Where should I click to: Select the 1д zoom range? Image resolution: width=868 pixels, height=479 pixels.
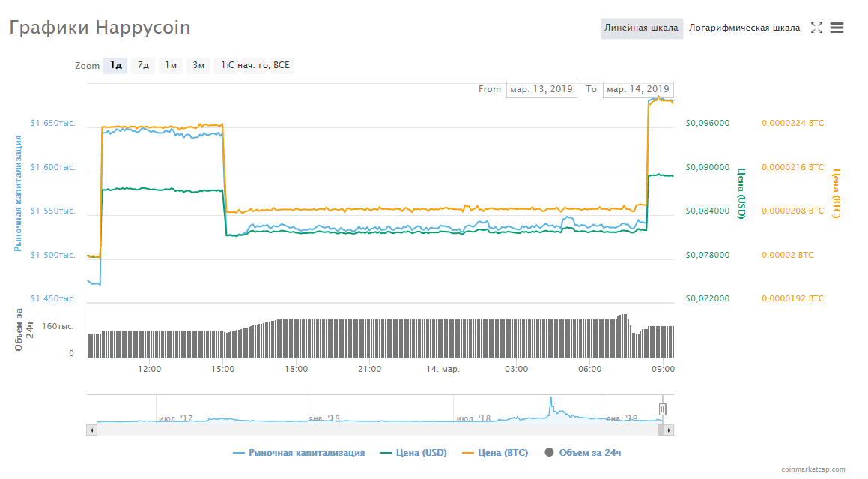[x=115, y=65]
